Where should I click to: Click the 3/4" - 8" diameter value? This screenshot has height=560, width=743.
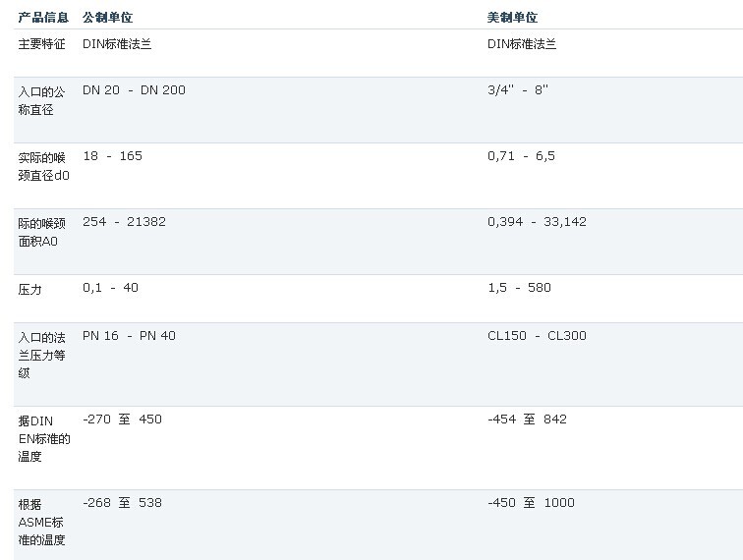coord(518,90)
